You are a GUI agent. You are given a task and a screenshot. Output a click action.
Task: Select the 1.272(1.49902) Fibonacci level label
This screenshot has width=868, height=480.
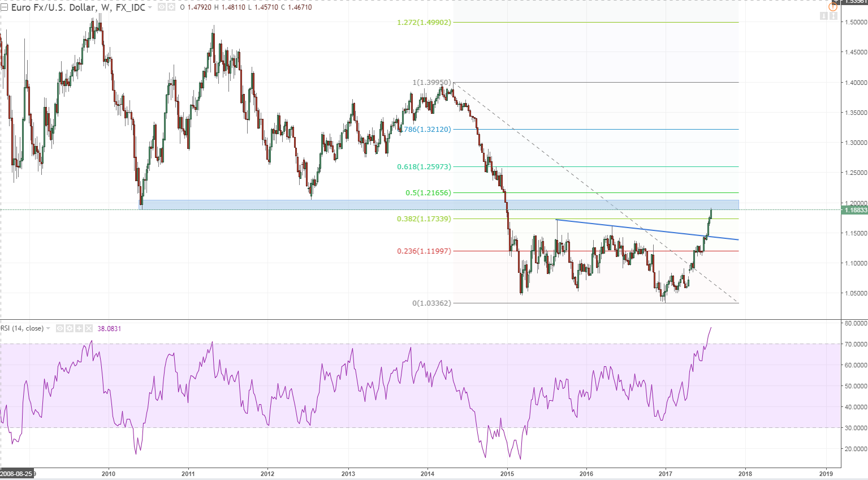(424, 23)
